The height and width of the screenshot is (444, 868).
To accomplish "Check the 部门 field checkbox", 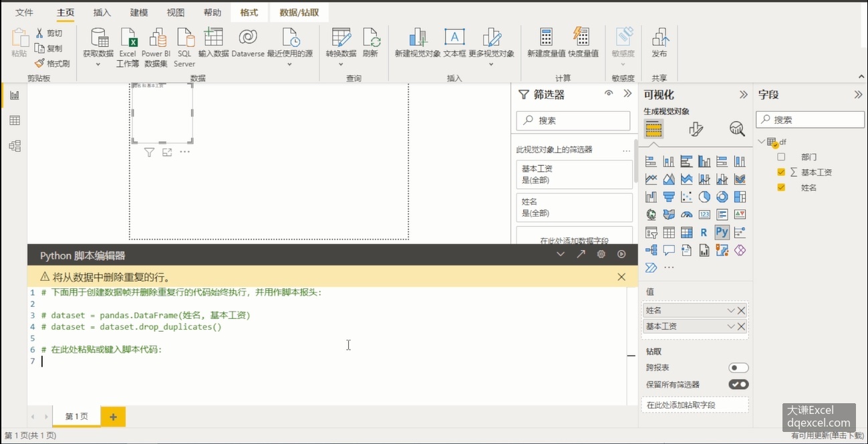I will 781,157.
